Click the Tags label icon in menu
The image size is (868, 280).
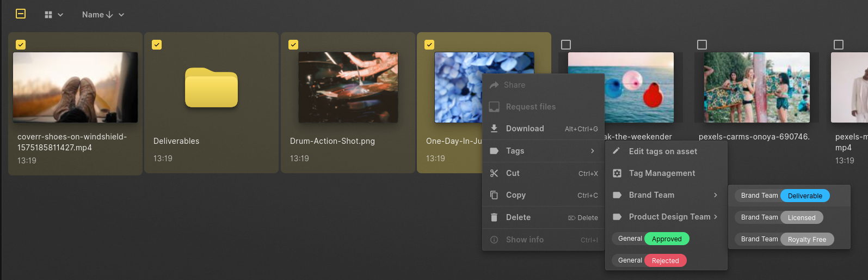point(494,151)
